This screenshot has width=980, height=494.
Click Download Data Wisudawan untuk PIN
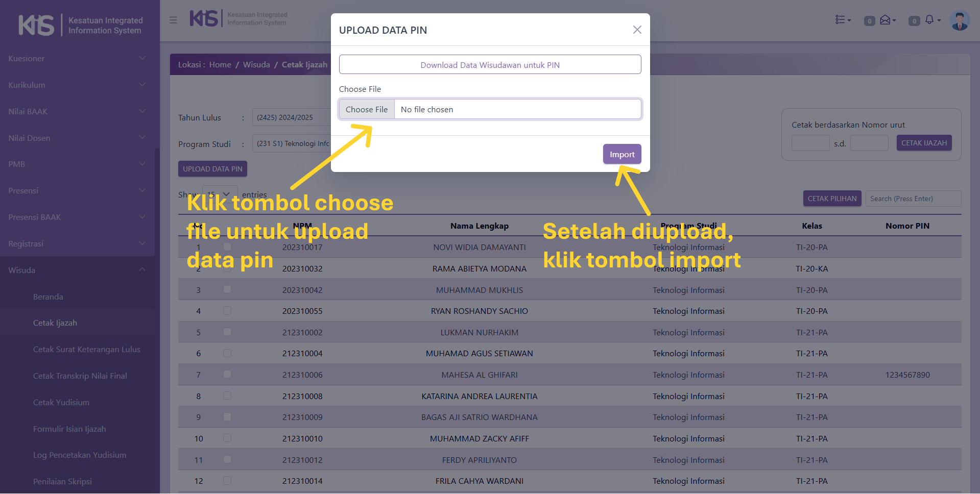490,65
